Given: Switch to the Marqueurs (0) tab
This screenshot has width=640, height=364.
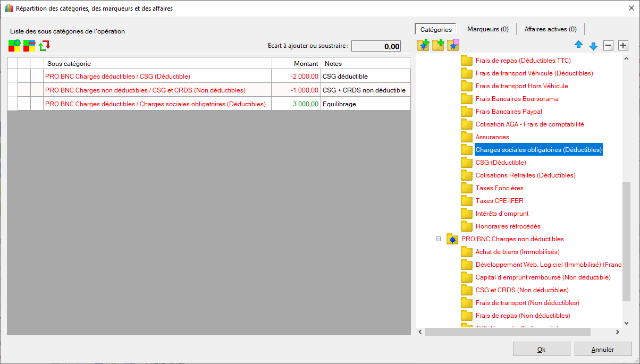Looking at the screenshot, I should pos(487,29).
